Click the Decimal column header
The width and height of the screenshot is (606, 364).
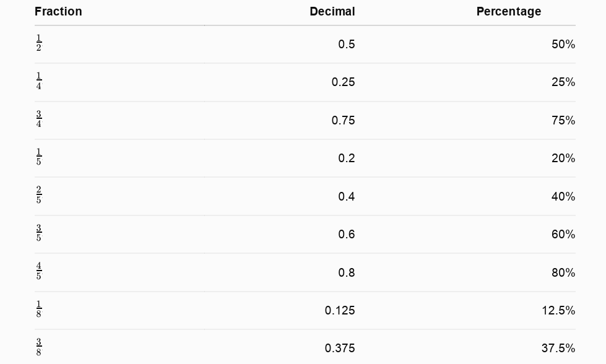click(332, 12)
